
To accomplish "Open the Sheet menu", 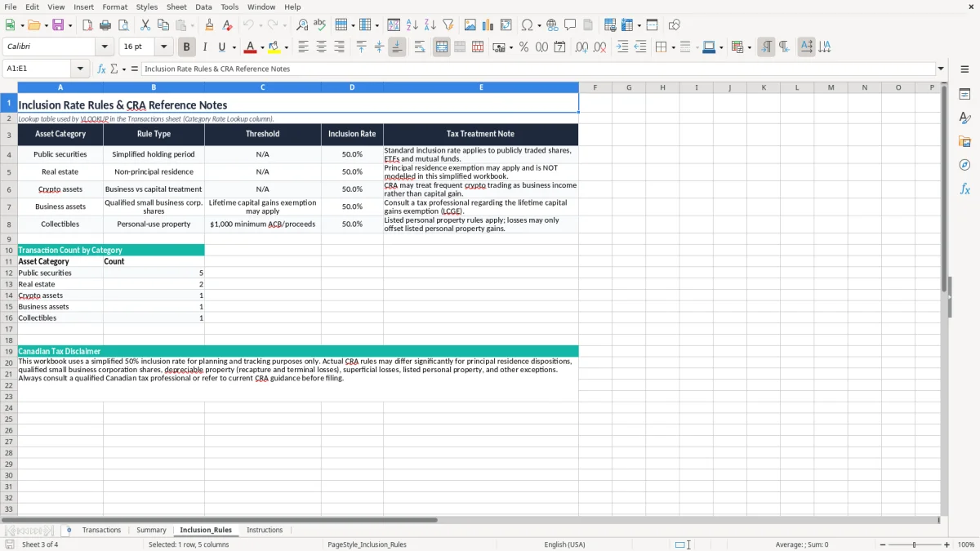I will tap(176, 7).
